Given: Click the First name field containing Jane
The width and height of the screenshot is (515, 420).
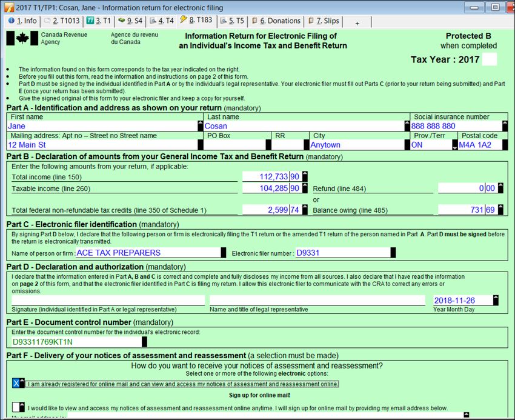Looking at the screenshot, I should (x=102, y=126).
